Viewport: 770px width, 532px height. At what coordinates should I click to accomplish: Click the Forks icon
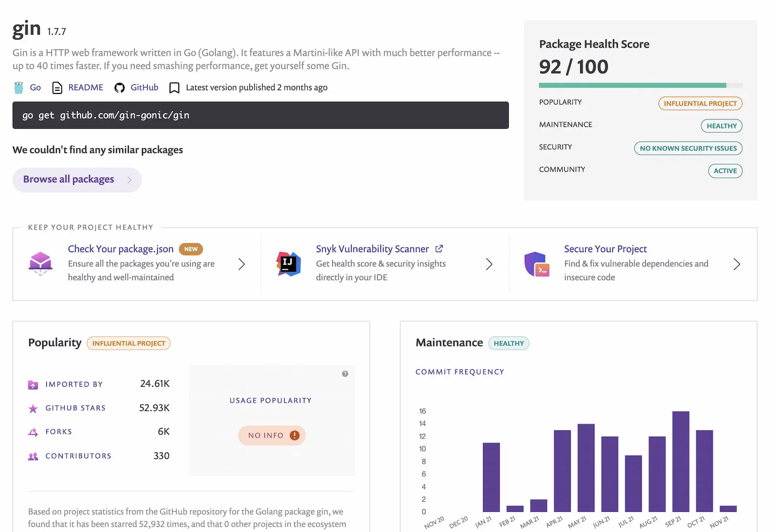[x=33, y=432]
